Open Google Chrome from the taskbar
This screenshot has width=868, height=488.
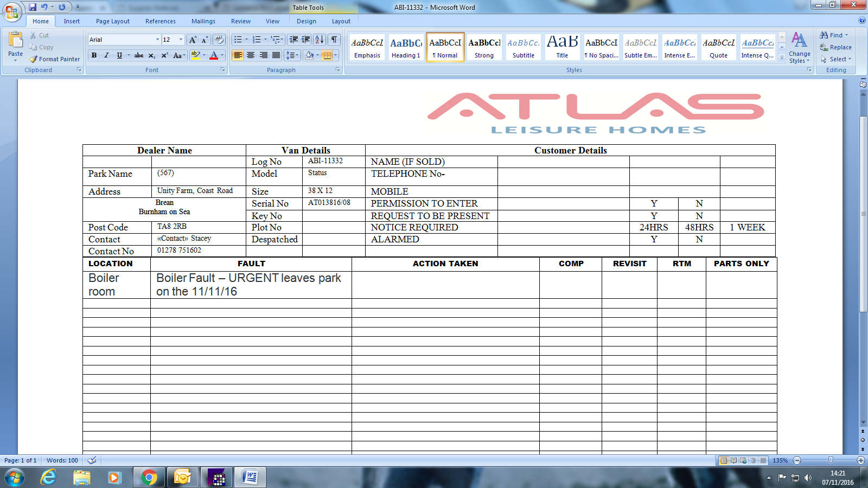click(149, 478)
